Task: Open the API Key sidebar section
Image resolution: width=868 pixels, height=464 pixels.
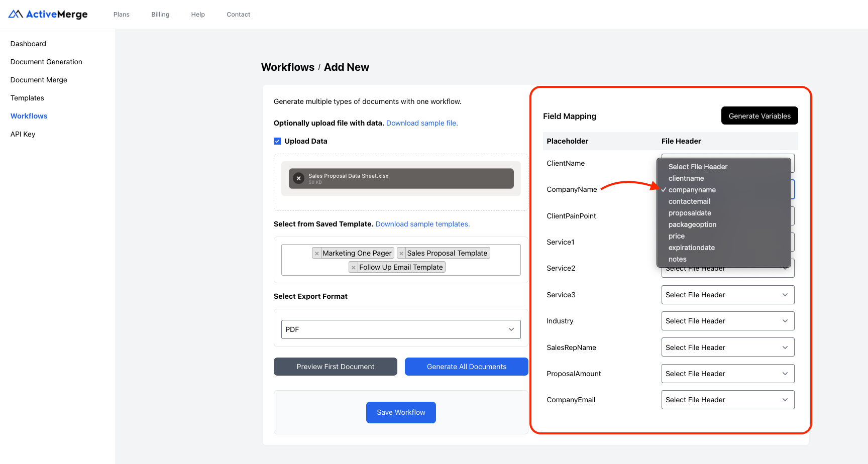Action: tap(23, 134)
